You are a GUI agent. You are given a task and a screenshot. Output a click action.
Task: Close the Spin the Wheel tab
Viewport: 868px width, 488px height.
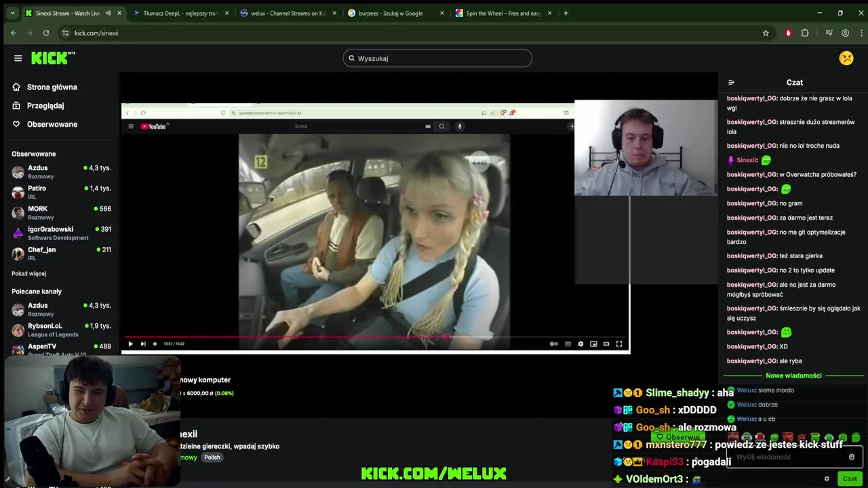click(549, 13)
